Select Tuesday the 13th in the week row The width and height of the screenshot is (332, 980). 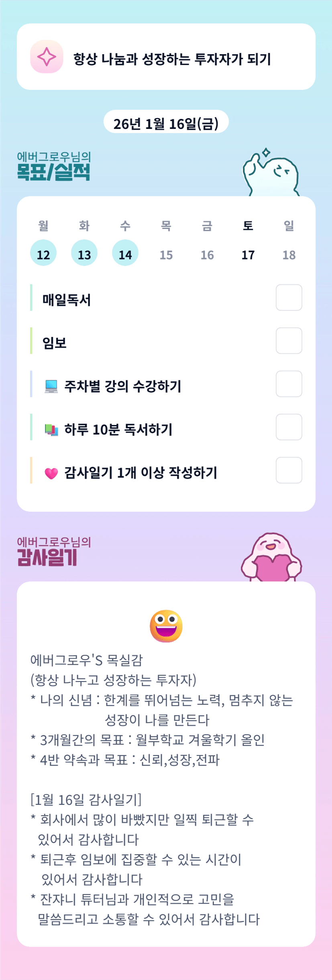(x=84, y=253)
